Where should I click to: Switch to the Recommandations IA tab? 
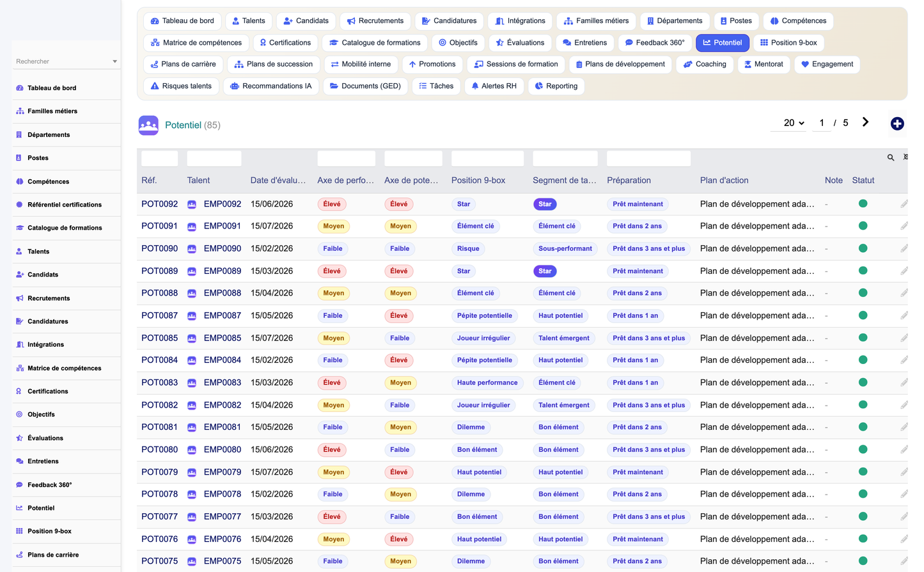(x=271, y=86)
